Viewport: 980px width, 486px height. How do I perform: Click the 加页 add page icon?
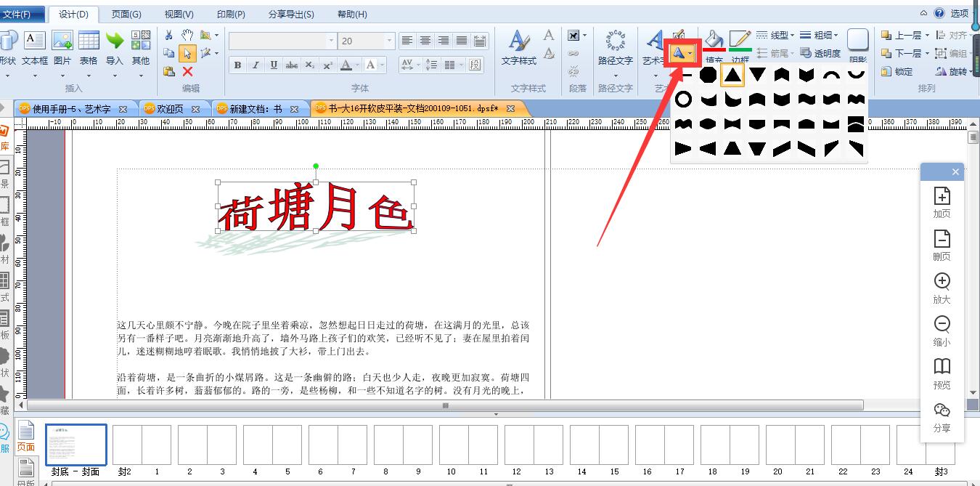click(x=942, y=203)
